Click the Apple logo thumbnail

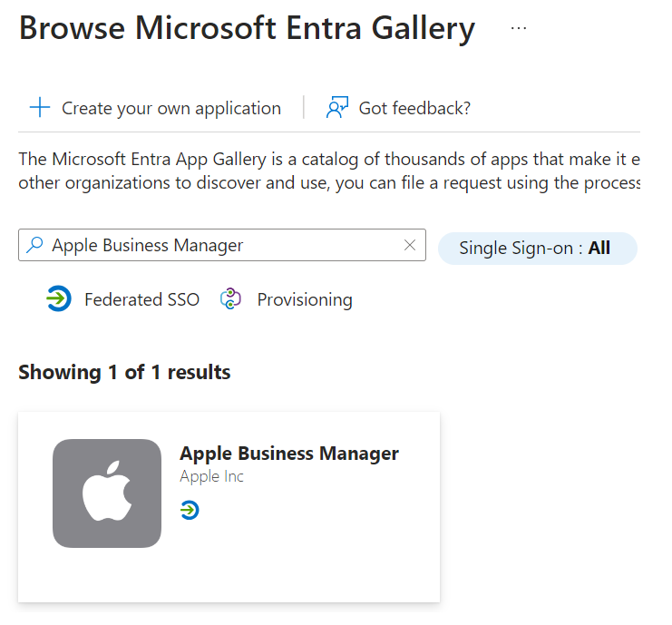[x=107, y=493]
